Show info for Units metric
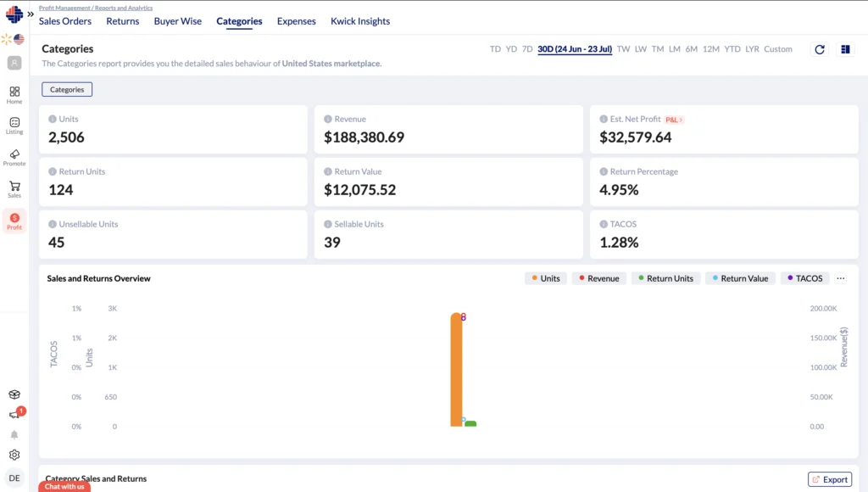868x492 pixels. 53,119
